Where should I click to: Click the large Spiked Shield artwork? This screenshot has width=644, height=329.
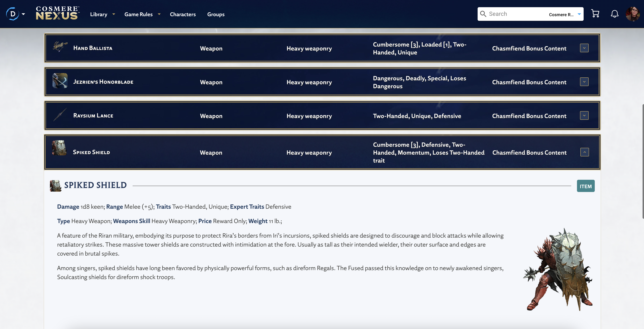tap(558, 269)
